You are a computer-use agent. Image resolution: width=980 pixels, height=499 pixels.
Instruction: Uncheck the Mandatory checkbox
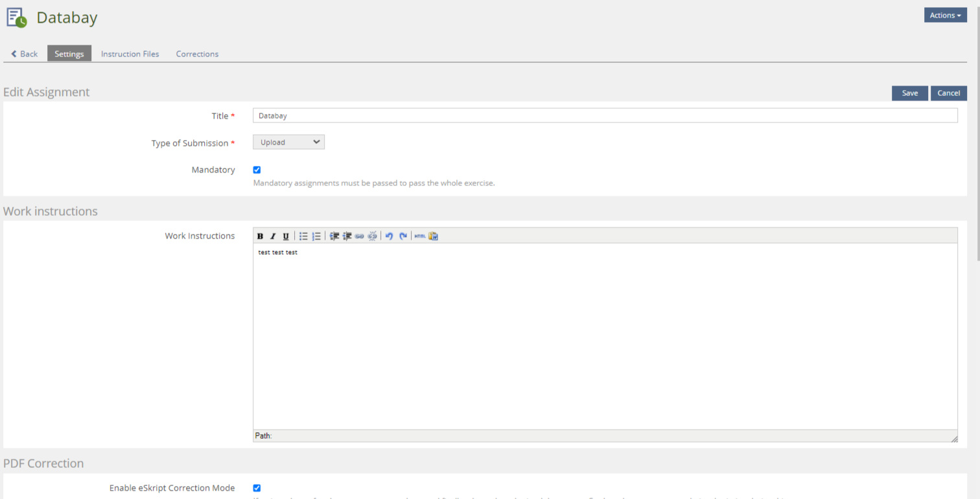tap(257, 170)
